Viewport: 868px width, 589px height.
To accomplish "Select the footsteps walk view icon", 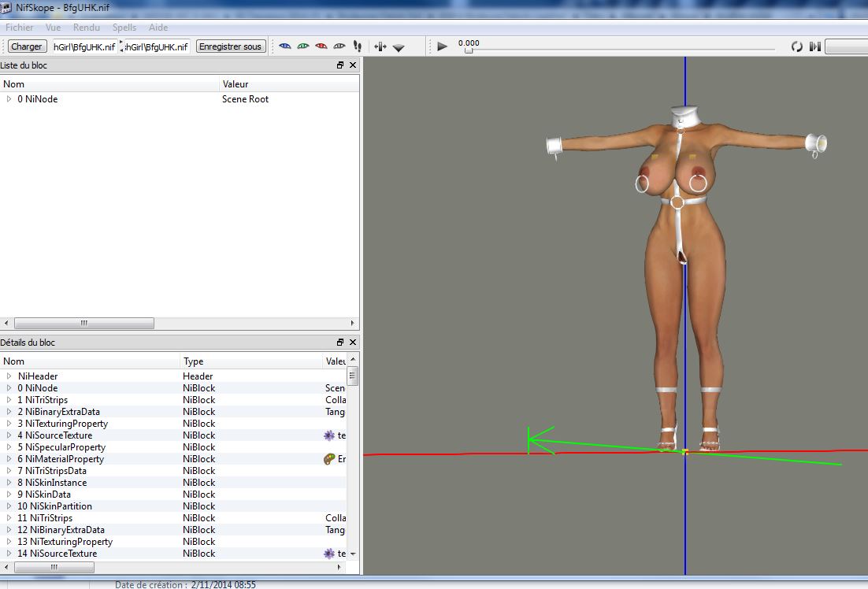I will pyautogui.click(x=358, y=46).
